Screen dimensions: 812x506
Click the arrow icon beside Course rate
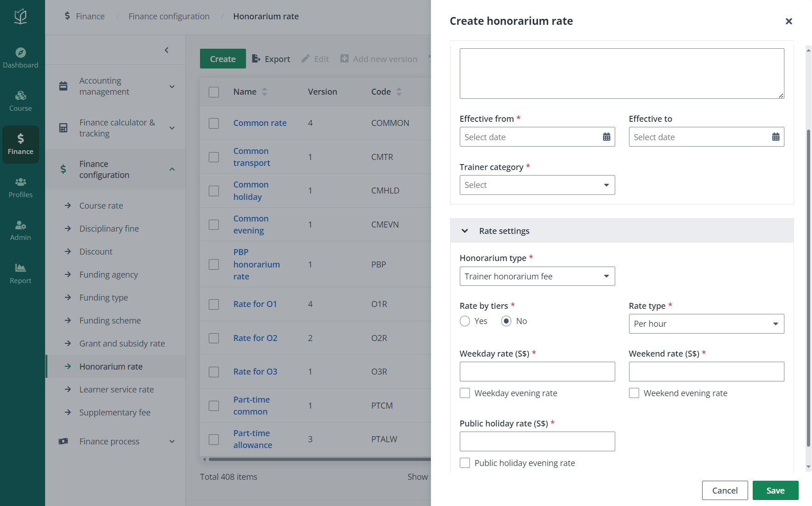tap(68, 205)
